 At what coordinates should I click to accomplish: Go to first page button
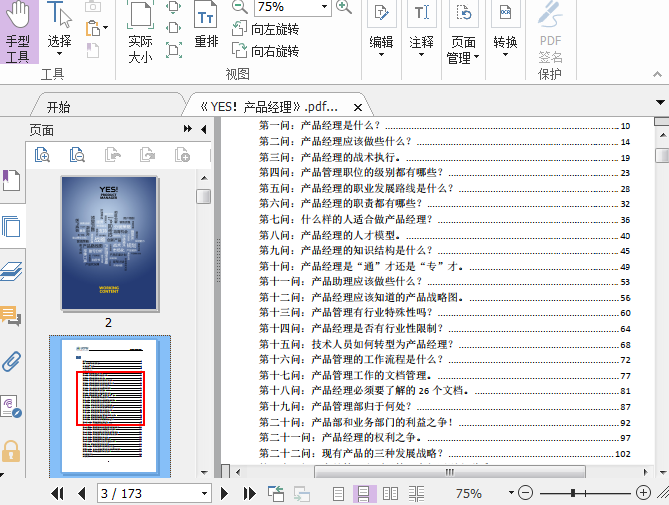point(57,493)
